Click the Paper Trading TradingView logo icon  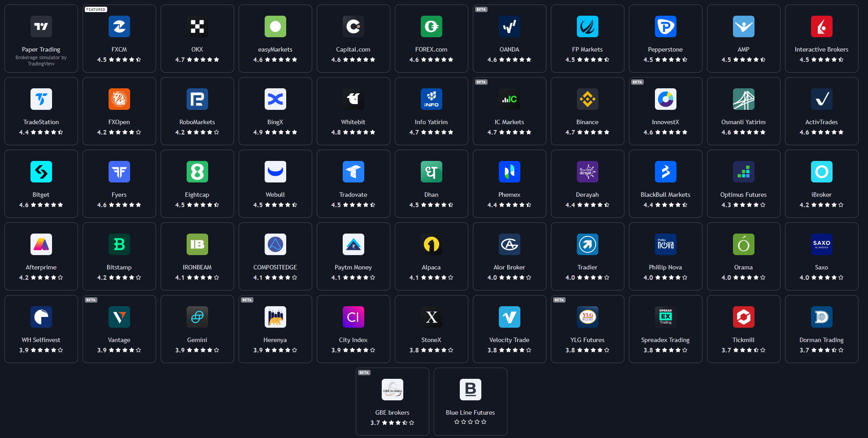(41, 26)
